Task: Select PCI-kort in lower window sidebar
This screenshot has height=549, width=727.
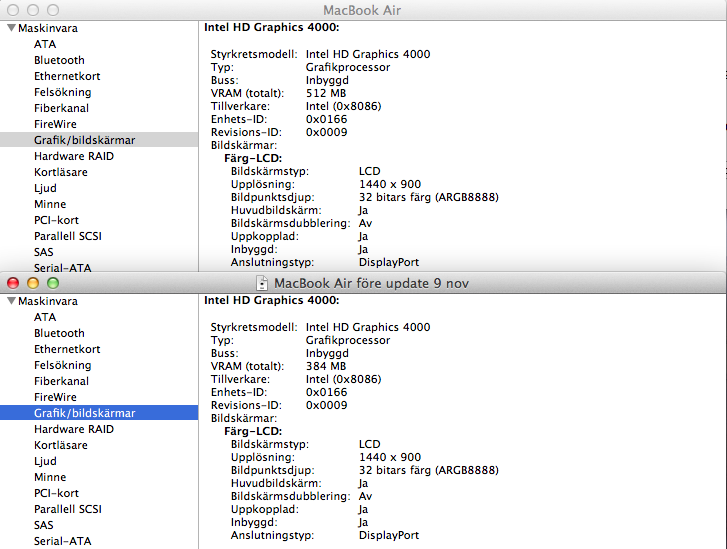Action: pos(57,493)
